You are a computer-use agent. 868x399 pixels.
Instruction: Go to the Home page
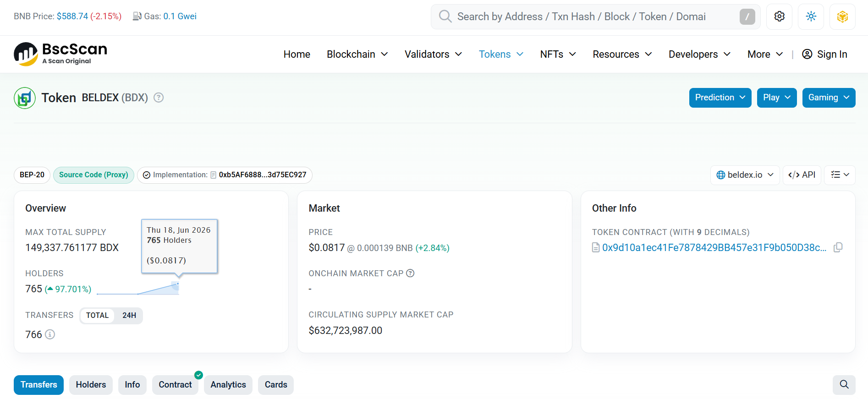[x=297, y=54]
